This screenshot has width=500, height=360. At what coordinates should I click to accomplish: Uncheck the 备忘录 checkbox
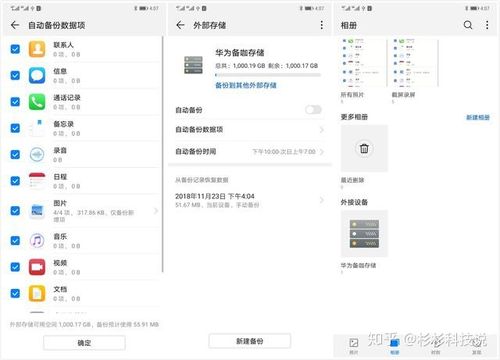pos(15,128)
